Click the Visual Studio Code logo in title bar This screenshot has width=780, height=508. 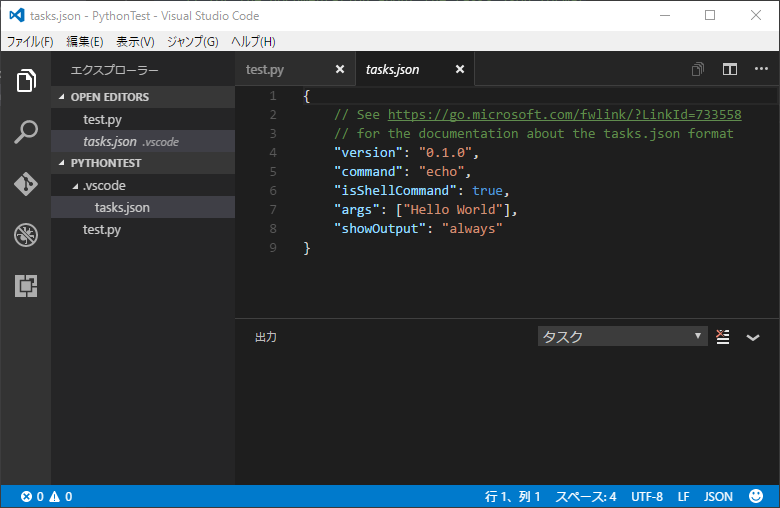click(x=17, y=15)
